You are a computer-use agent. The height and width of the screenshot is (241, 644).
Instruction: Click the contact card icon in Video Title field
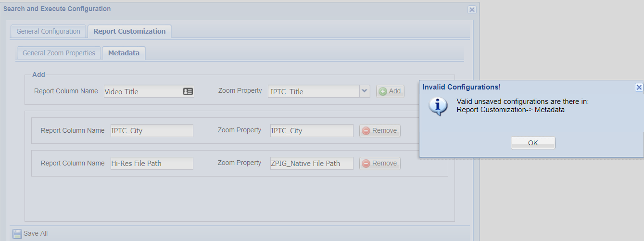tap(188, 91)
